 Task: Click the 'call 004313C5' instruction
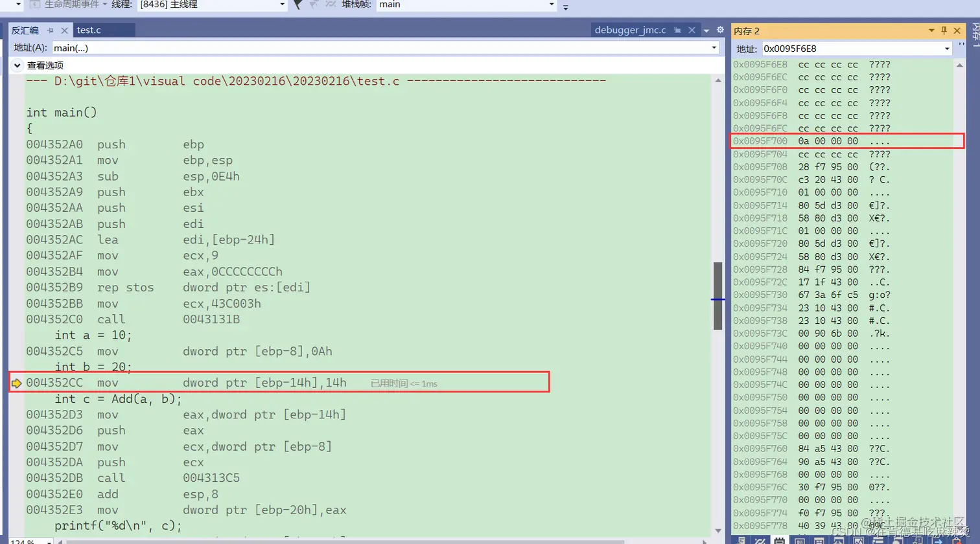coord(133,478)
